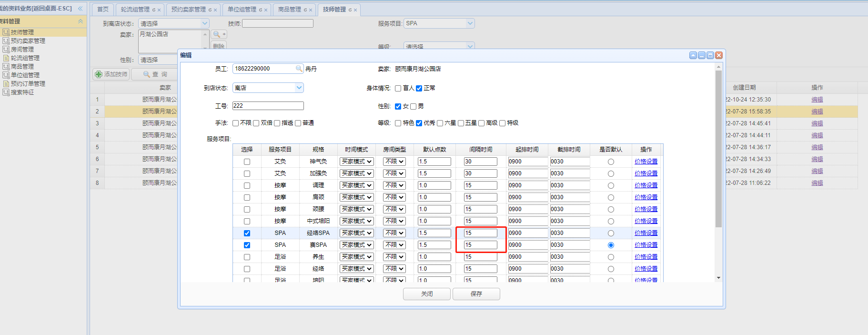Click the 关闭 button in the dialog

pos(427,294)
